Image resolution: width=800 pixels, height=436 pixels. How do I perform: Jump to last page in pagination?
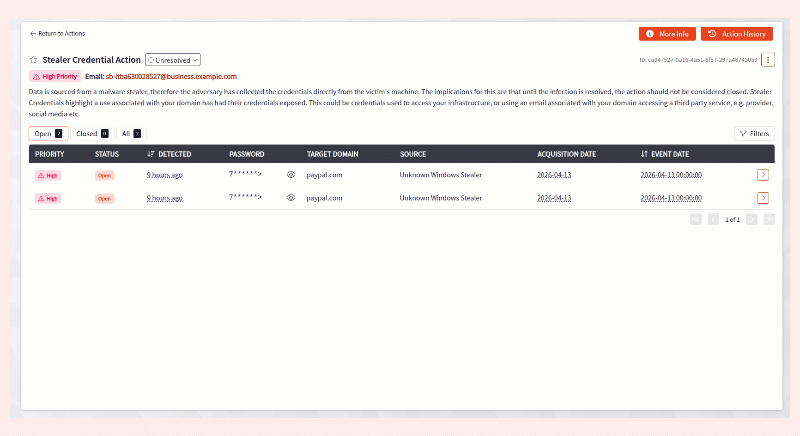[x=769, y=219]
